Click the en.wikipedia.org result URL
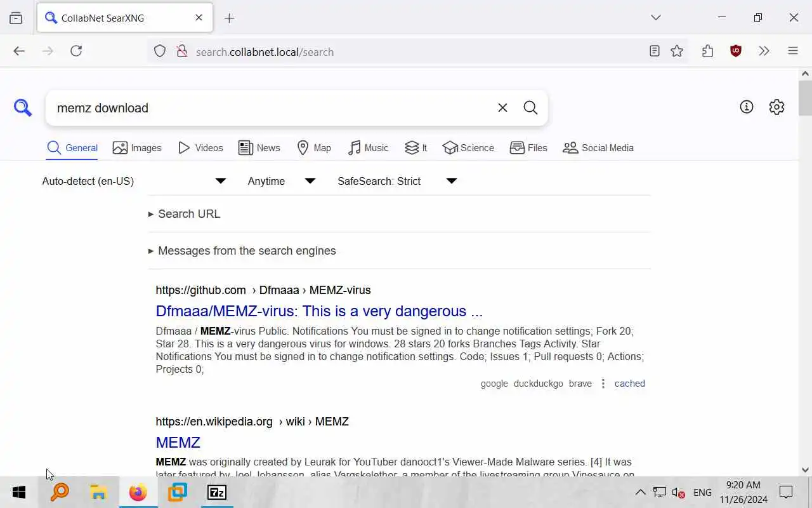812x508 pixels. pos(252,422)
